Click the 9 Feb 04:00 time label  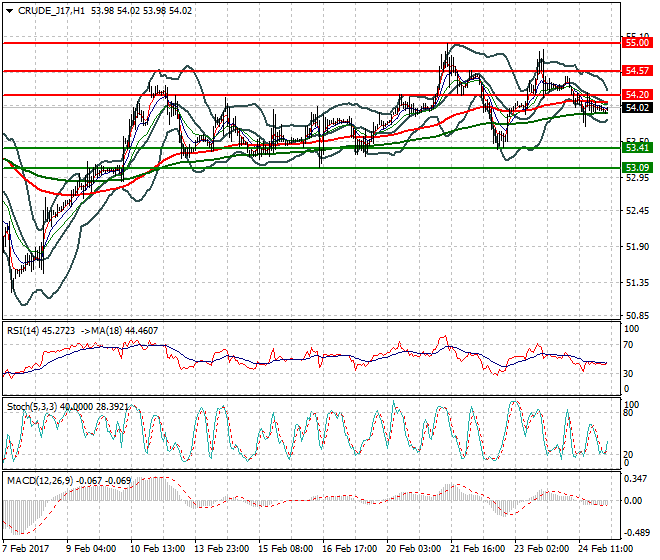[x=91, y=549]
